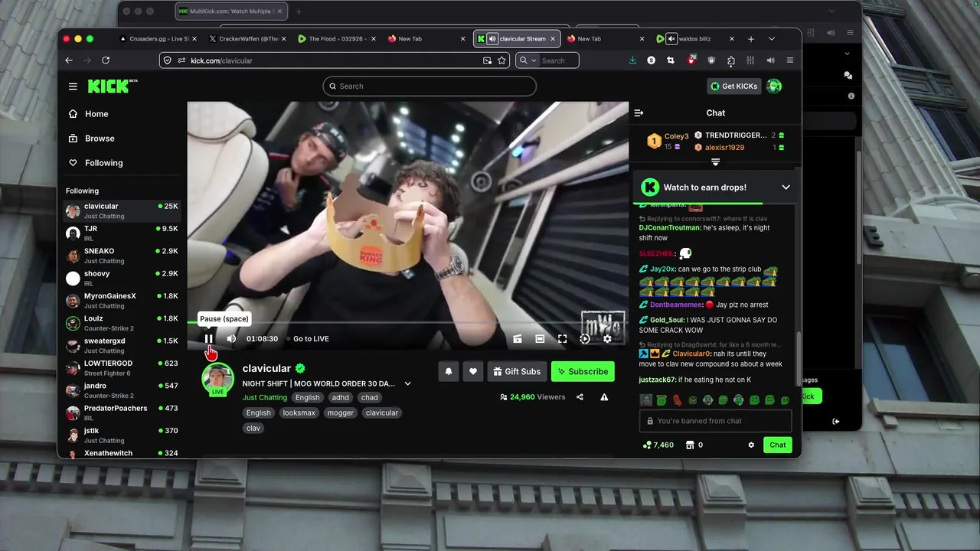Click the green Chat send button
This screenshot has height=551, width=980.
click(778, 445)
